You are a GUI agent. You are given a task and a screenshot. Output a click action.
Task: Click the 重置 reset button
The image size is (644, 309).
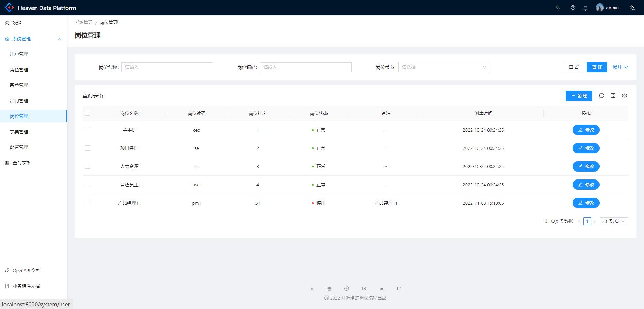click(x=574, y=67)
